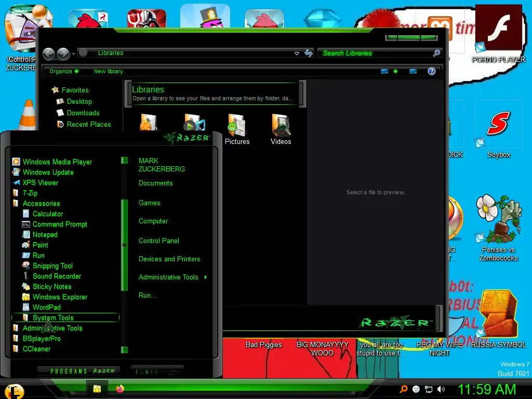Expand the System Tools folder
This screenshot has height=399, width=532.
[65, 317]
